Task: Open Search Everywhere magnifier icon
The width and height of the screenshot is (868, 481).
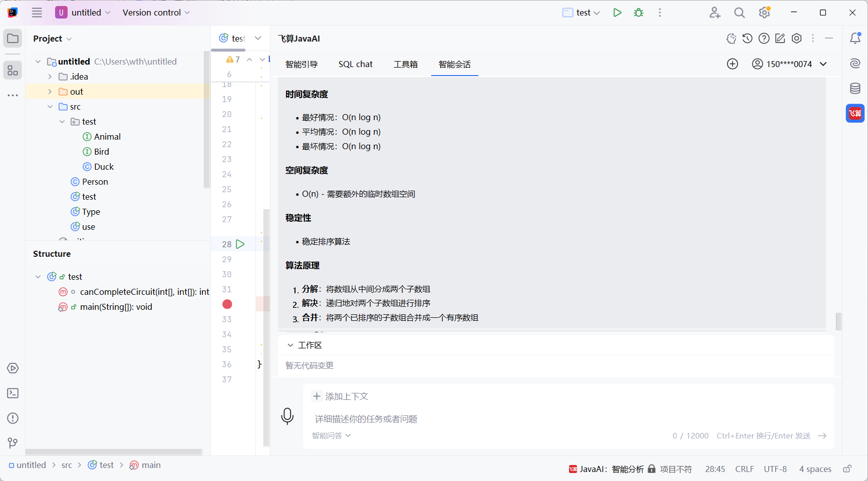Action: point(739,13)
